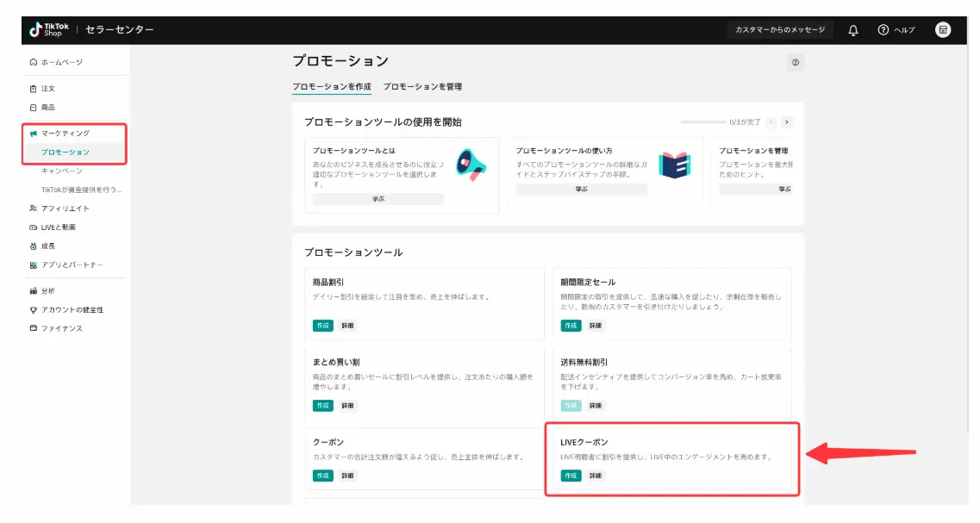Go to previous onboarding card arrow
Screen dimensions: 980x523
pyautogui.click(x=771, y=122)
